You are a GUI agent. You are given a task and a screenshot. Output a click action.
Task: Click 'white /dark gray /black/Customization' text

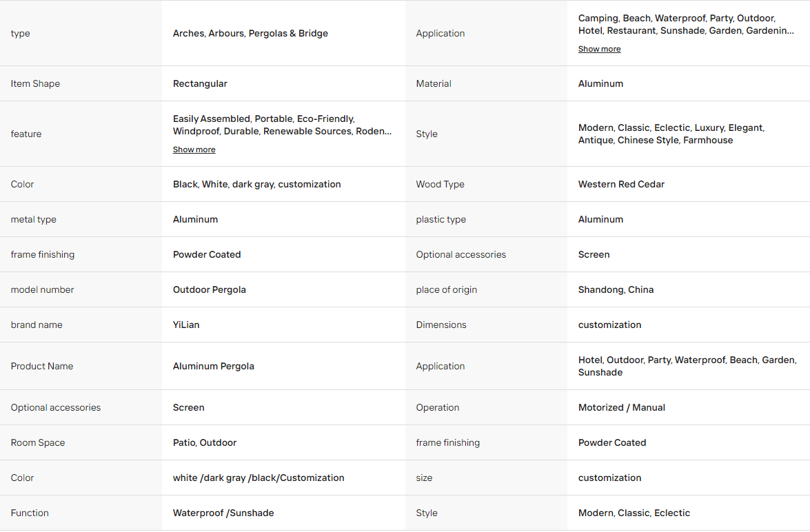259,478
